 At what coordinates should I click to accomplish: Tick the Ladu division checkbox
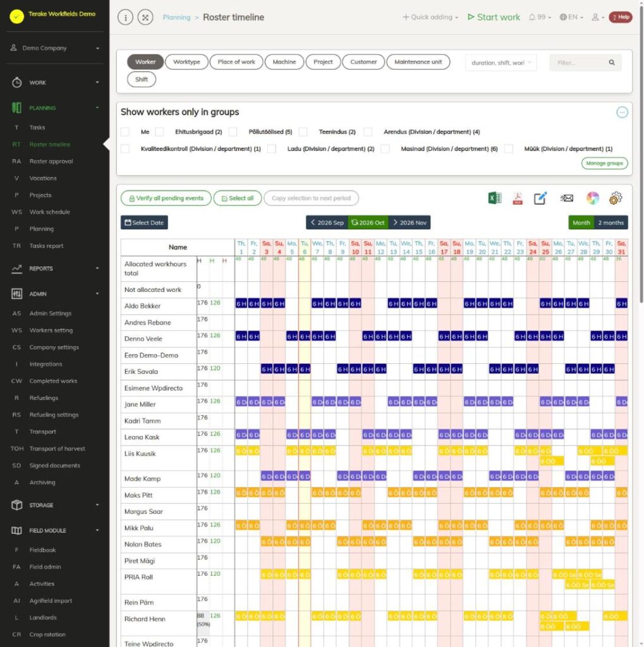tap(272, 149)
